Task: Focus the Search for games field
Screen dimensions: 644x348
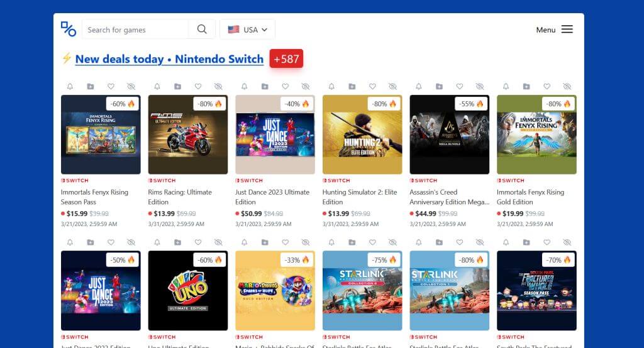Action: click(x=135, y=30)
